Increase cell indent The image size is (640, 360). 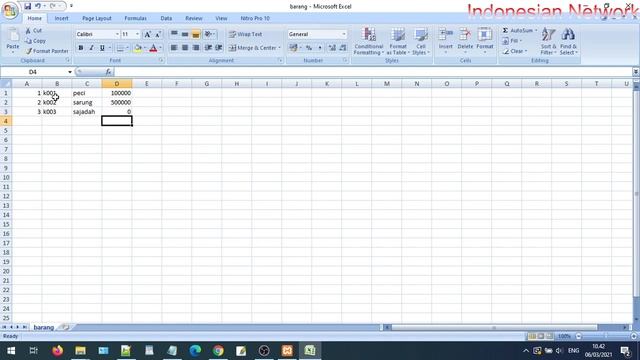[x=219, y=48]
